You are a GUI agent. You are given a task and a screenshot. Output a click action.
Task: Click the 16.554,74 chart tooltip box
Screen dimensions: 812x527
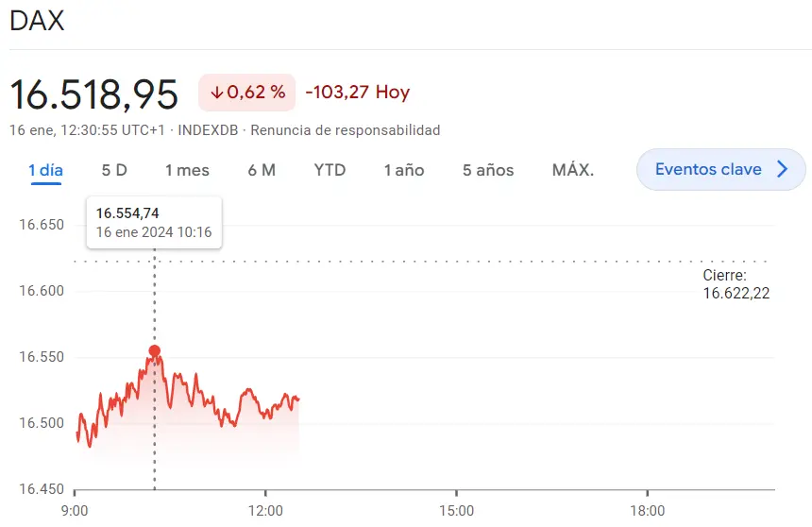click(x=154, y=223)
